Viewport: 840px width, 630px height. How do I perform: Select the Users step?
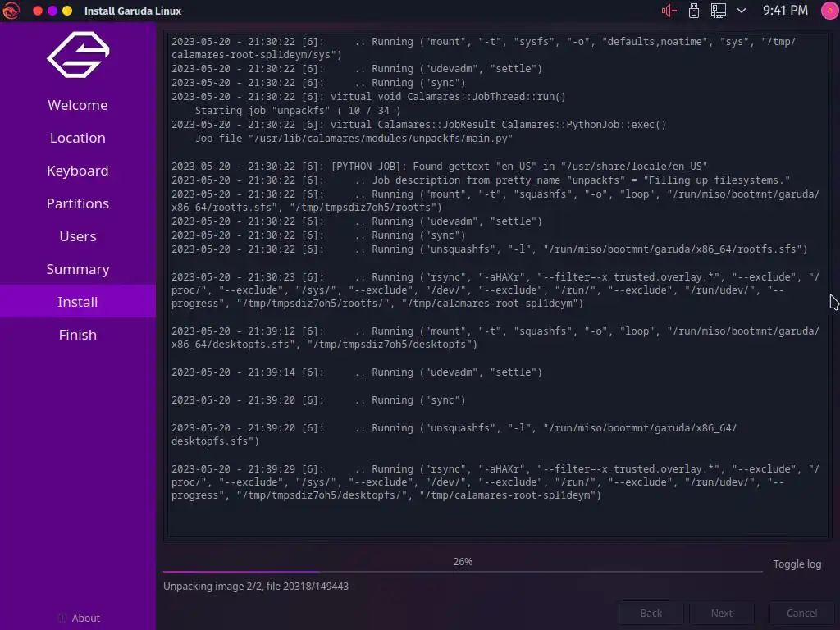pos(78,236)
